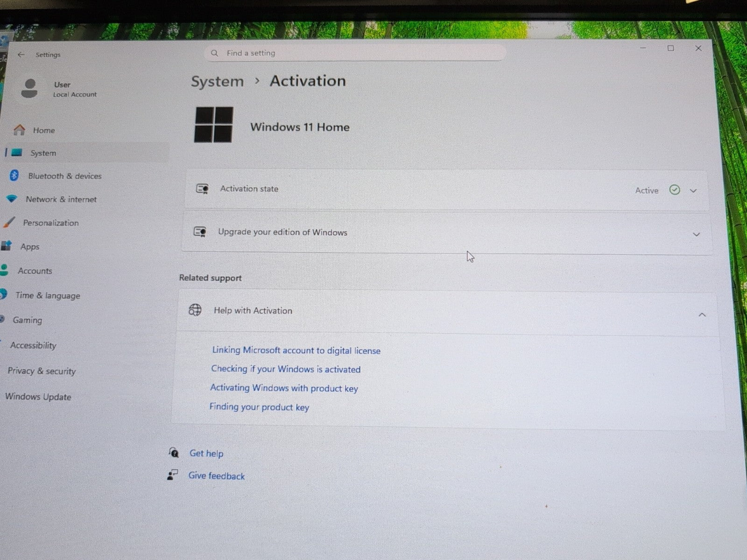747x560 pixels.
Task: Click the Network wifi icon
Action: (12, 199)
